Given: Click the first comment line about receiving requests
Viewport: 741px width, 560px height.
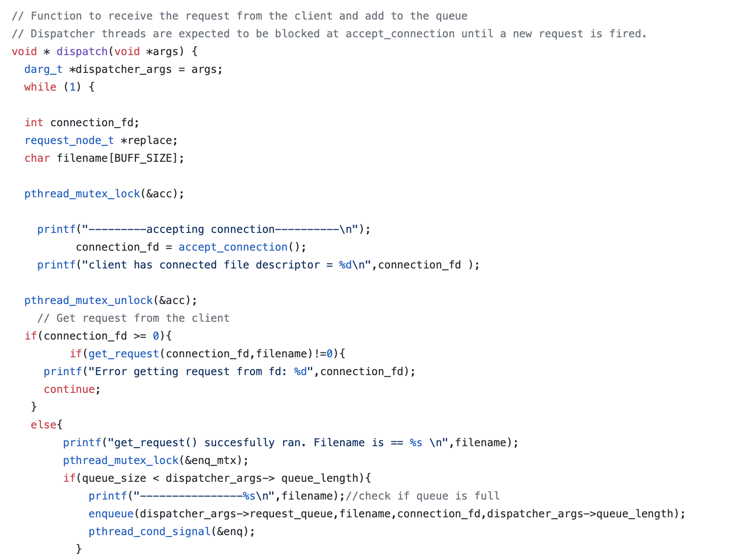Looking at the screenshot, I should point(240,16).
